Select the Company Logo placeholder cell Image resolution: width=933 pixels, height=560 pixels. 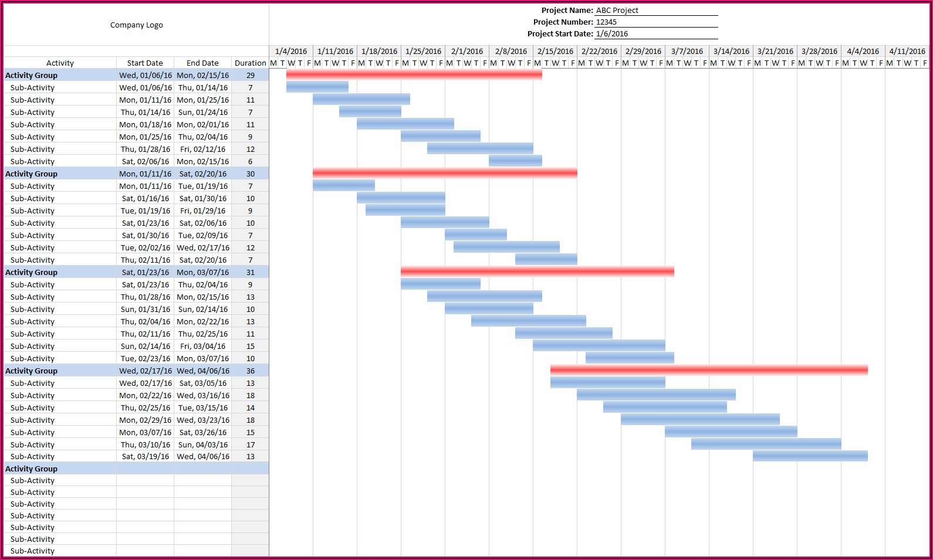coord(136,25)
